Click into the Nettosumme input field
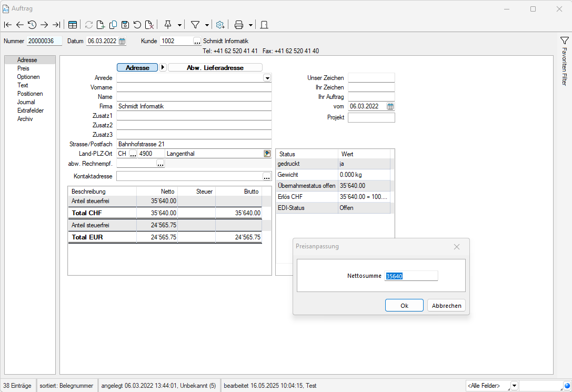 coord(411,276)
